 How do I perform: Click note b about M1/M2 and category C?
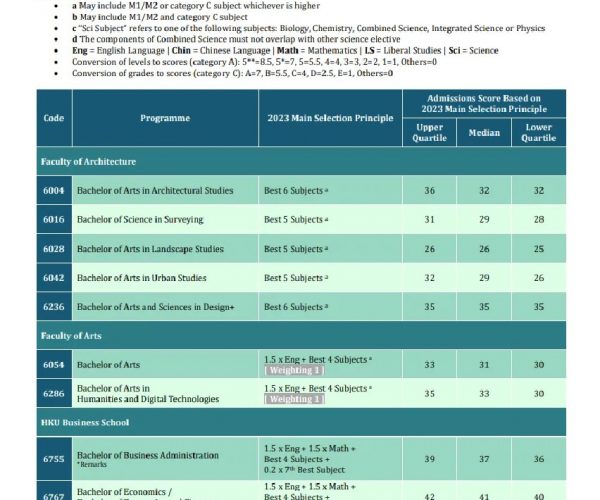pyautogui.click(x=160, y=17)
